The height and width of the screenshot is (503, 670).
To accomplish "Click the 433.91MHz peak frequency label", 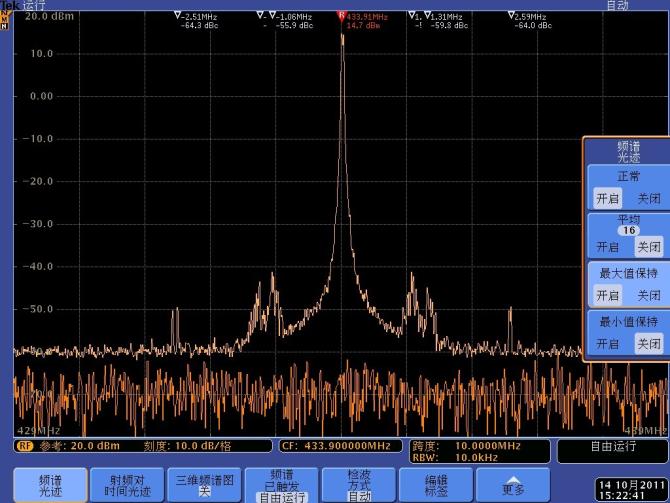I will point(367,17).
